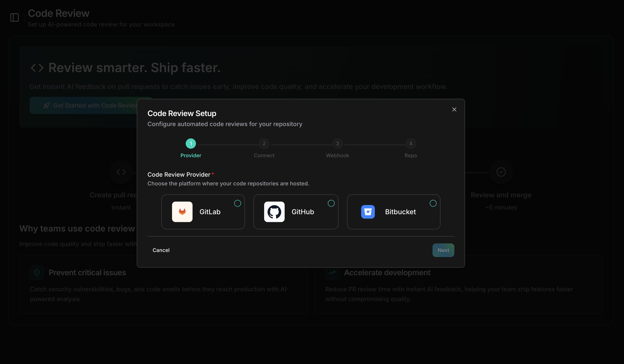Click the GitLab fox logo icon

(x=182, y=212)
